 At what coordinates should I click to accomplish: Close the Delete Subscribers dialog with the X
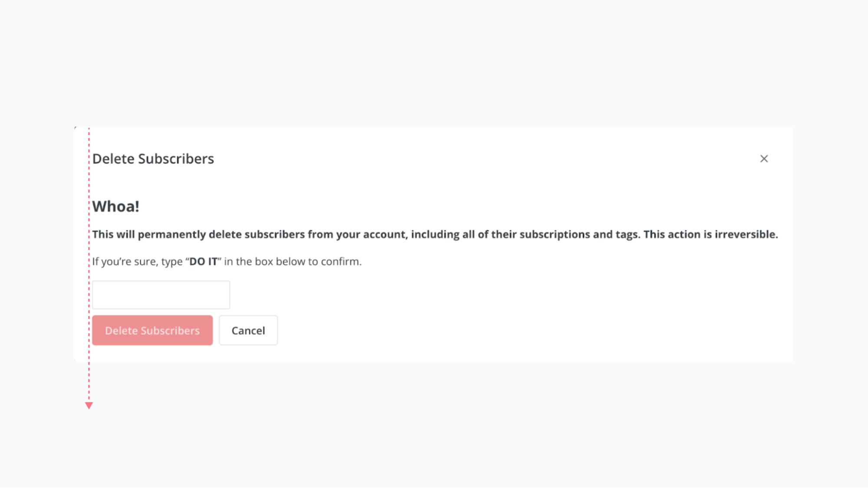point(764,159)
